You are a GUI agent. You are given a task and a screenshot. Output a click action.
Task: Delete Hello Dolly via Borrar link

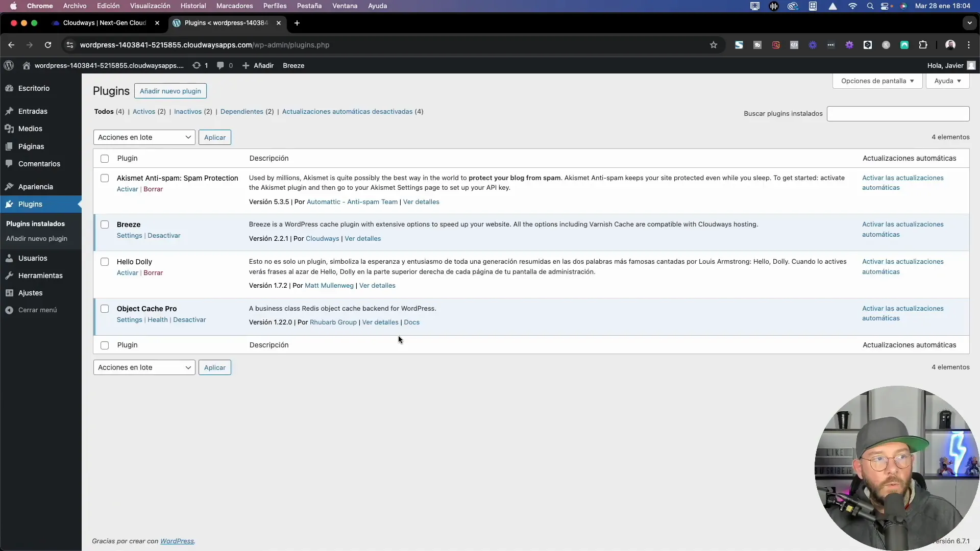click(153, 273)
